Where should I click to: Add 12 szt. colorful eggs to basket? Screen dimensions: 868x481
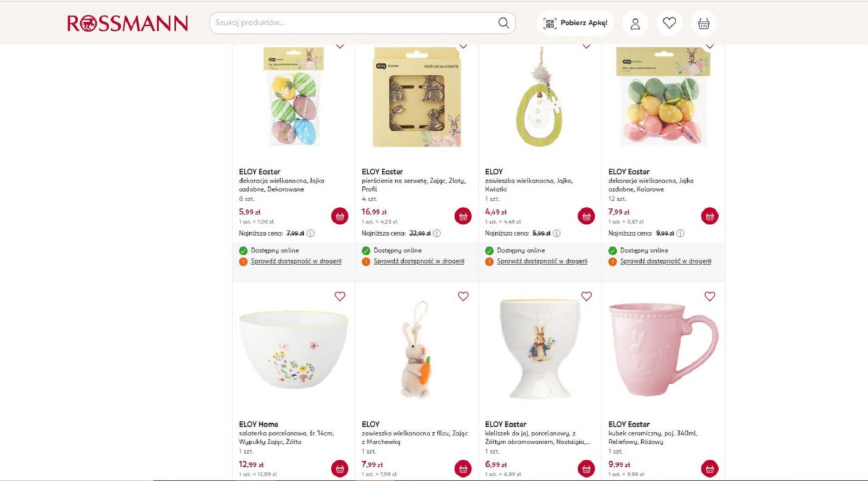(709, 216)
